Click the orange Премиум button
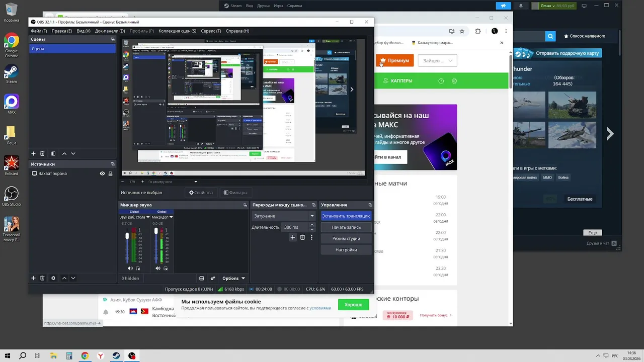 click(x=394, y=61)
